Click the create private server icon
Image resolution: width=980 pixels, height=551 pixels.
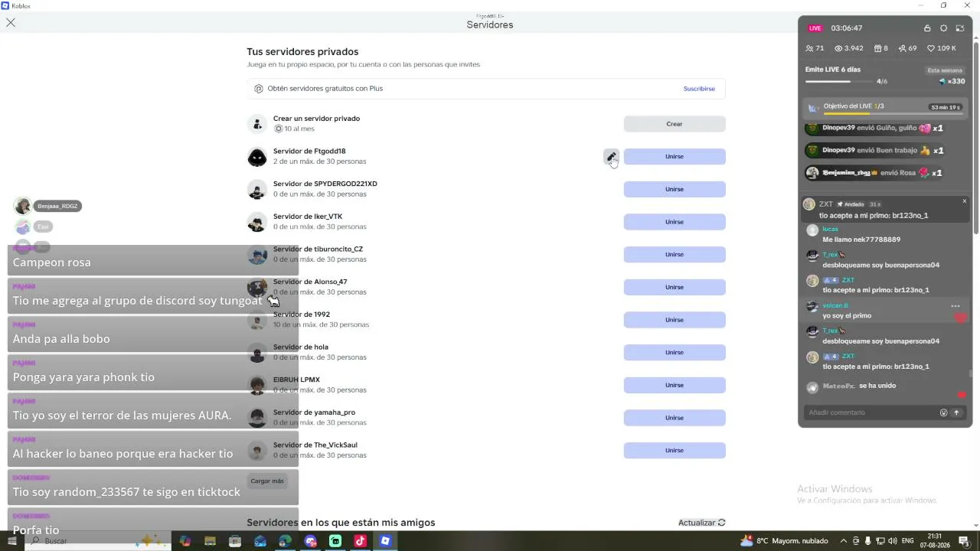tap(257, 124)
